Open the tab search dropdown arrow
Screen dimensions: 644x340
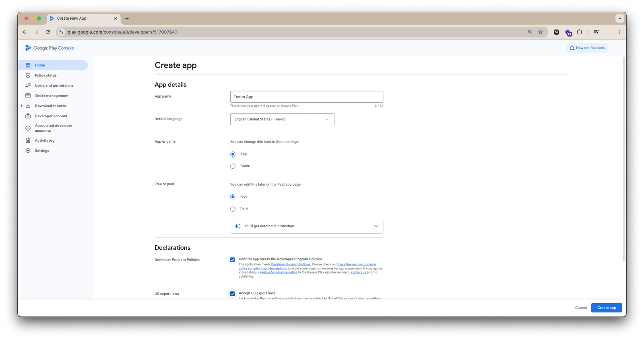click(x=620, y=19)
